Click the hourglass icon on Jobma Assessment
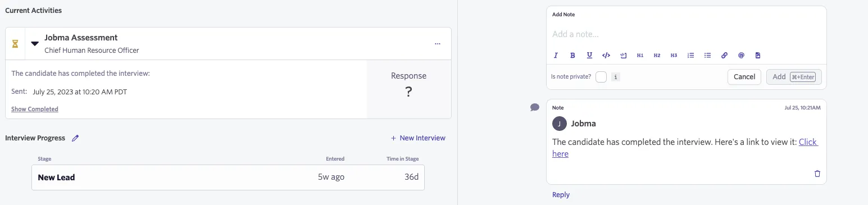 click(x=15, y=43)
